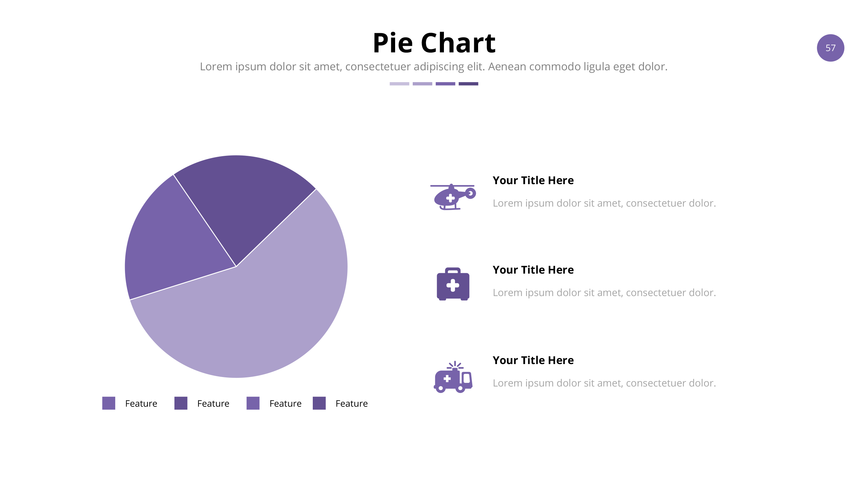Click the ambulance icon
This screenshot has width=868, height=488.
tap(453, 377)
